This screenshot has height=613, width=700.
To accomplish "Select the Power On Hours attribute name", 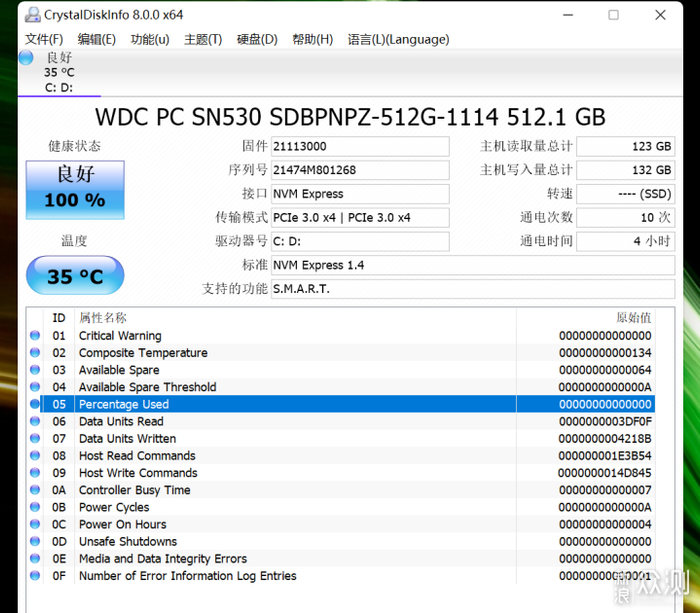I will (x=122, y=525).
